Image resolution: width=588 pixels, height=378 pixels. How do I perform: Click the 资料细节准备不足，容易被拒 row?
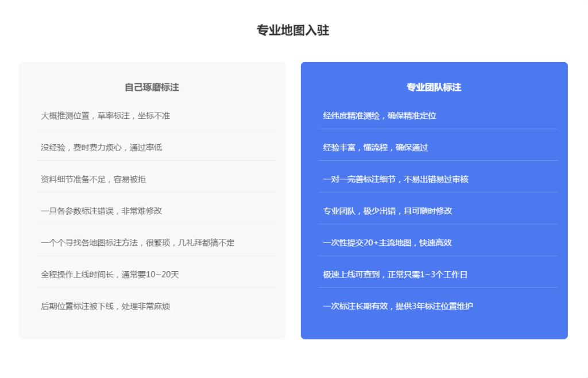(93, 179)
